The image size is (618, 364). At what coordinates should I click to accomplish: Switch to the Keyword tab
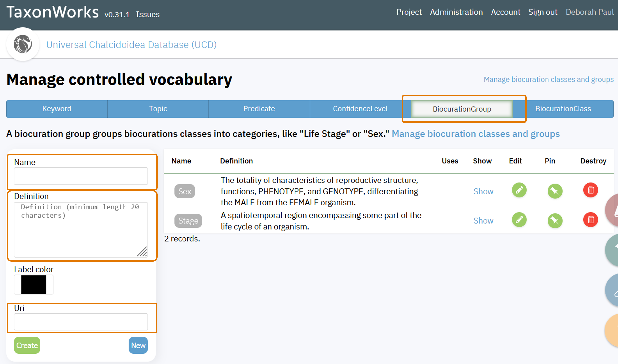tap(57, 109)
